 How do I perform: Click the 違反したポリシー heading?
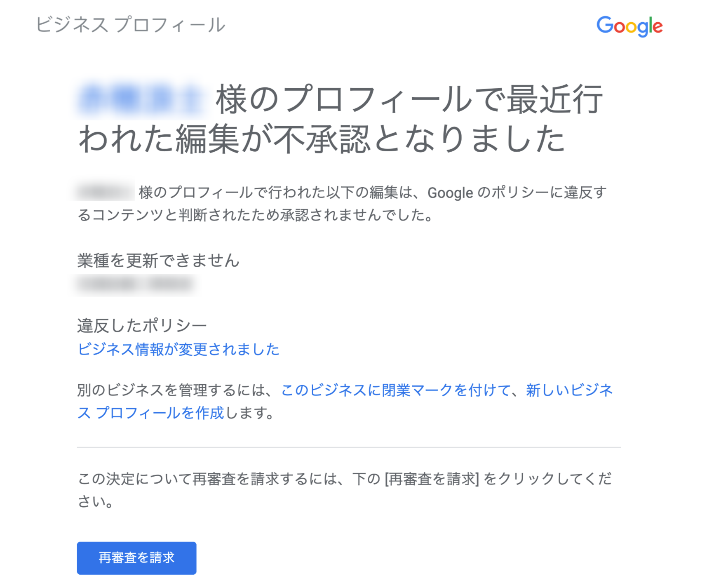pyautogui.click(x=142, y=326)
